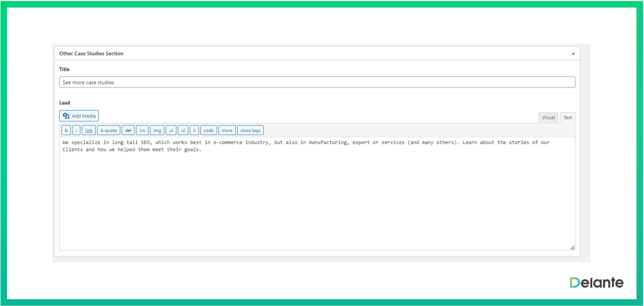Insert a hyperlink with the link quicktag
644x306 pixels.
click(88, 130)
